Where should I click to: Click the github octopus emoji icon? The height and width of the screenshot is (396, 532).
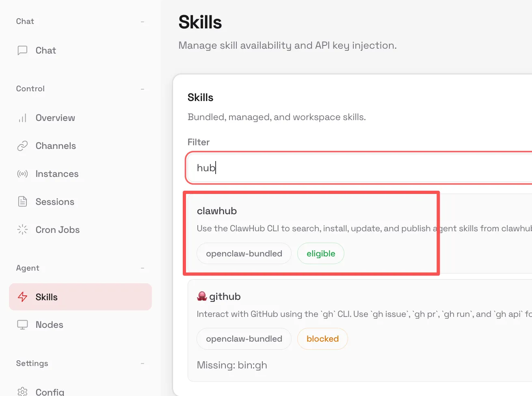click(x=202, y=297)
